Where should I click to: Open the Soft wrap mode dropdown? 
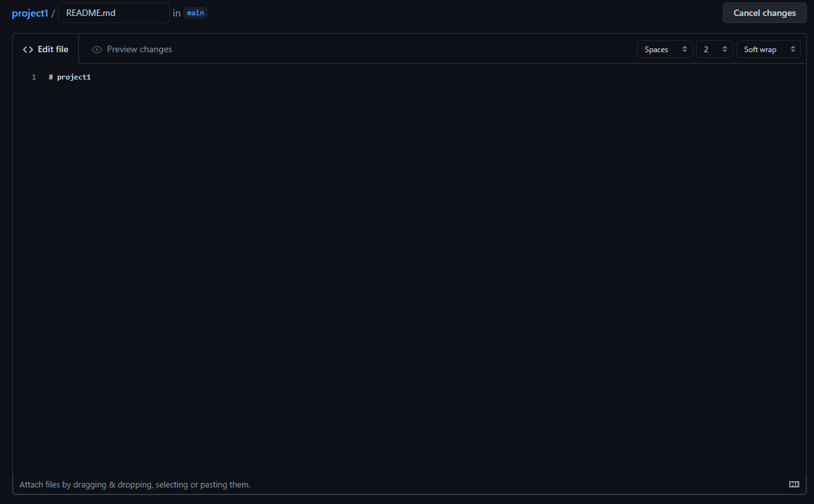[768, 49]
